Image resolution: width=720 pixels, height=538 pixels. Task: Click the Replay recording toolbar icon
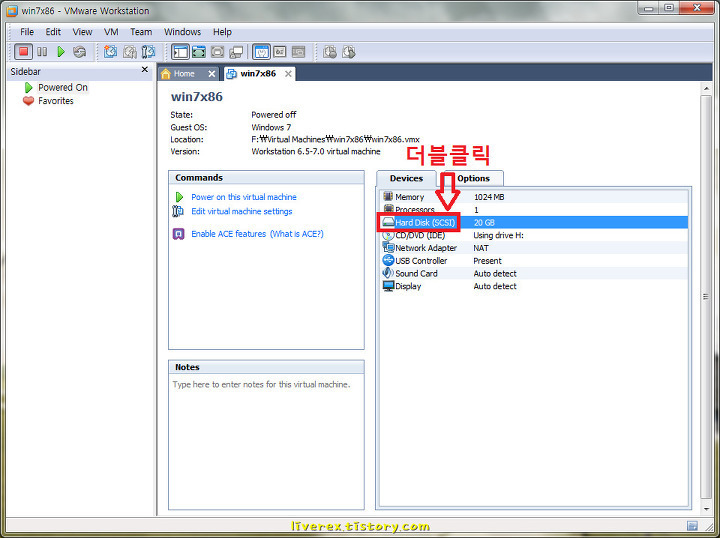click(349, 51)
